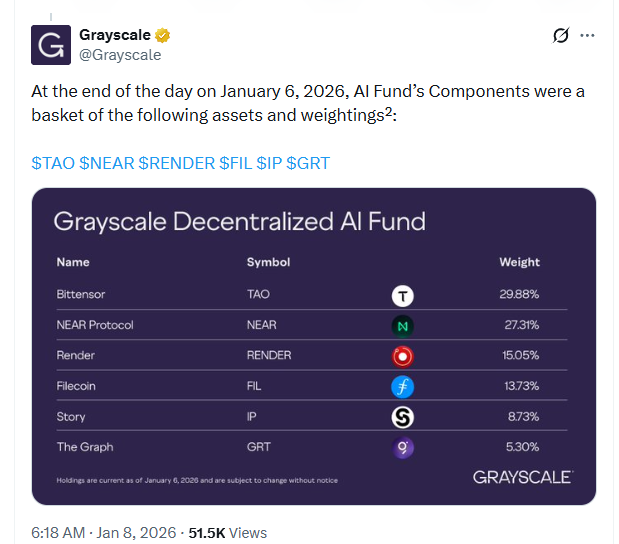Open the @Grayscale handle link

click(x=120, y=55)
